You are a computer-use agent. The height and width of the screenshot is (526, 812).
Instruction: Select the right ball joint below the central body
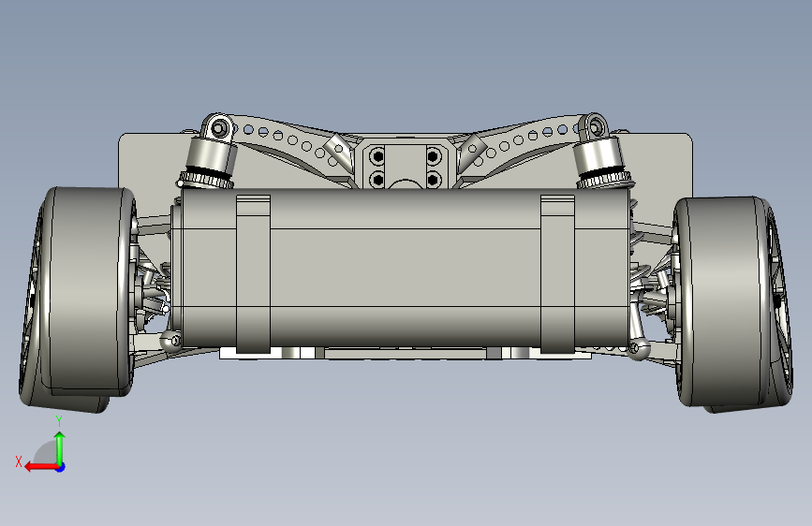click(639, 349)
